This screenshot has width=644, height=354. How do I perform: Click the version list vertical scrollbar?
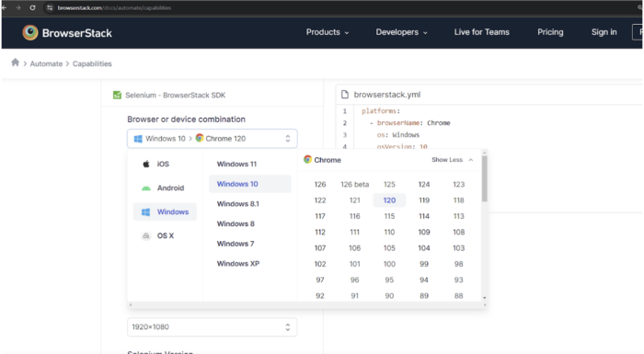(x=485, y=178)
